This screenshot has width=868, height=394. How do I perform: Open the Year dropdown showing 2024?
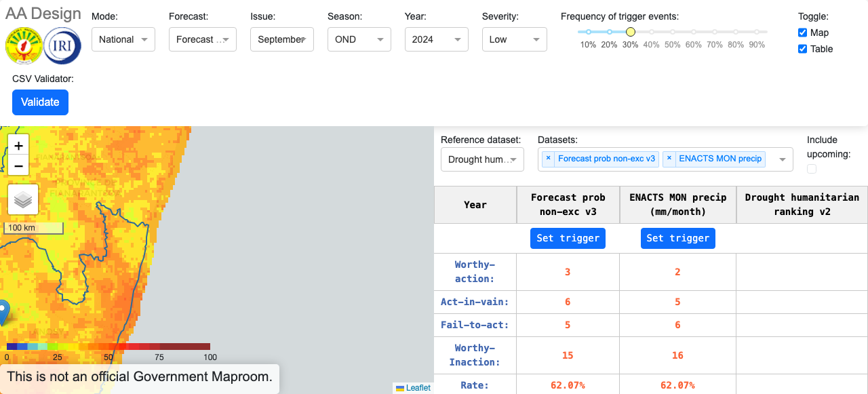436,39
